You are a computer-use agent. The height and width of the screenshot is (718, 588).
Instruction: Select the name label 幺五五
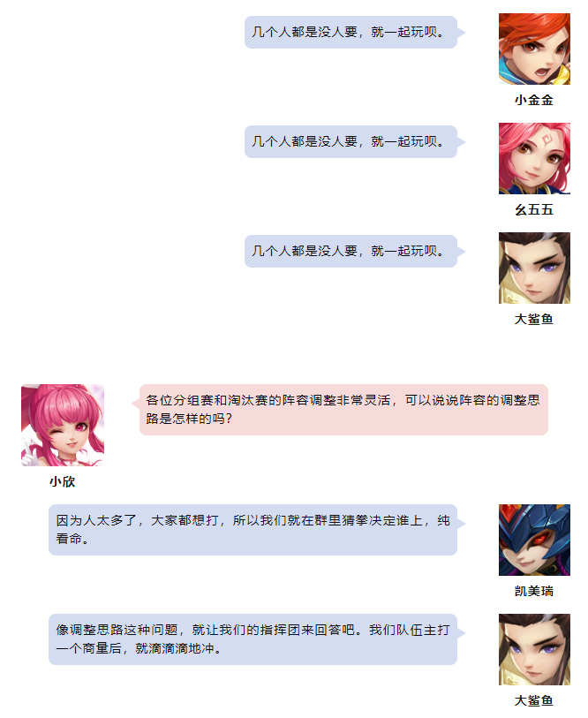click(x=534, y=209)
